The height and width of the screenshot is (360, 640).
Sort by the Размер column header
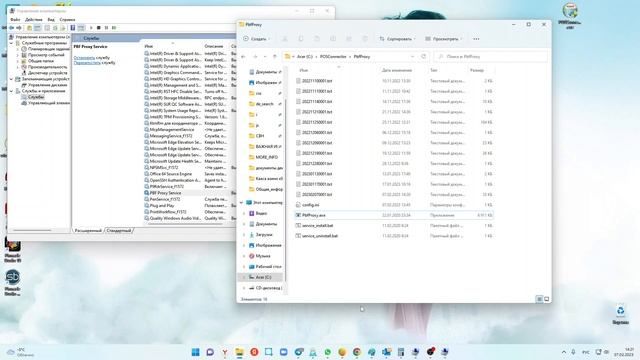(476, 71)
